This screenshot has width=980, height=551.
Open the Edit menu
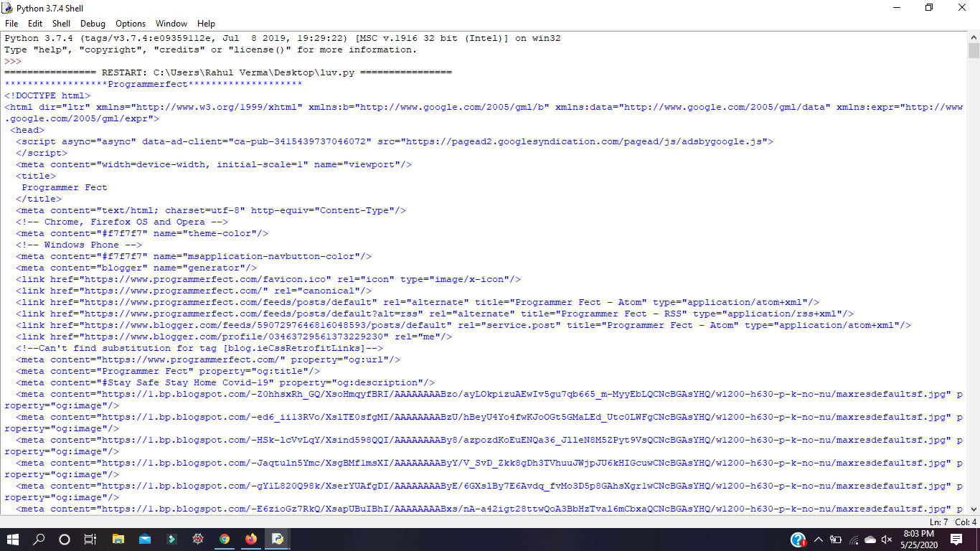point(35,24)
